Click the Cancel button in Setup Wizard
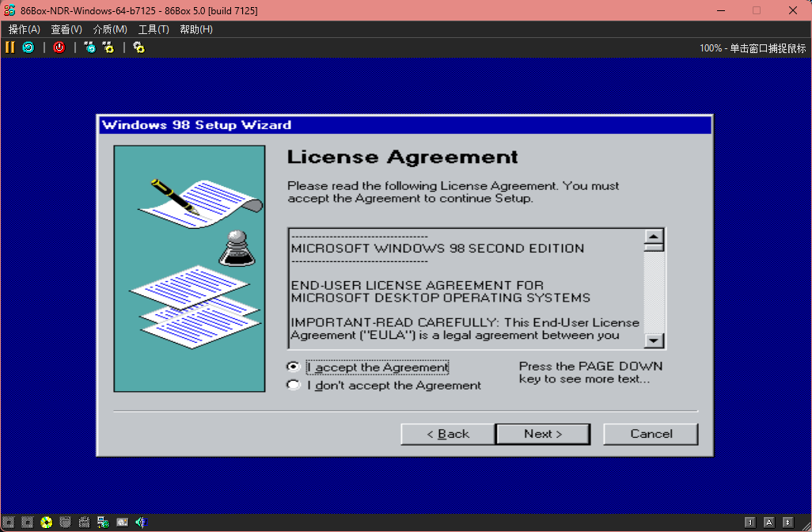 651,434
